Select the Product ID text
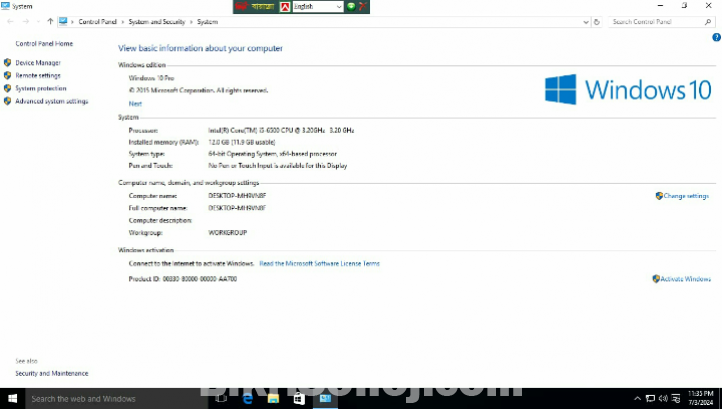 coord(183,279)
